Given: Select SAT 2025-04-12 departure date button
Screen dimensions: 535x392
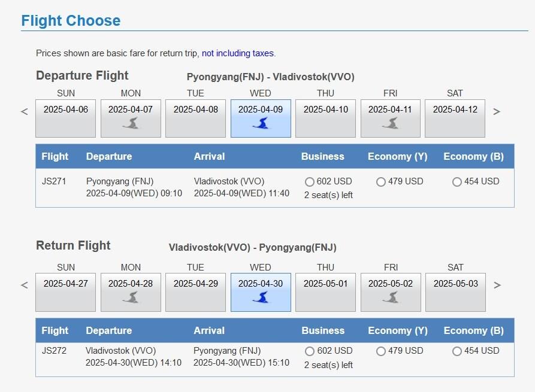Looking at the screenshot, I should [455, 118].
